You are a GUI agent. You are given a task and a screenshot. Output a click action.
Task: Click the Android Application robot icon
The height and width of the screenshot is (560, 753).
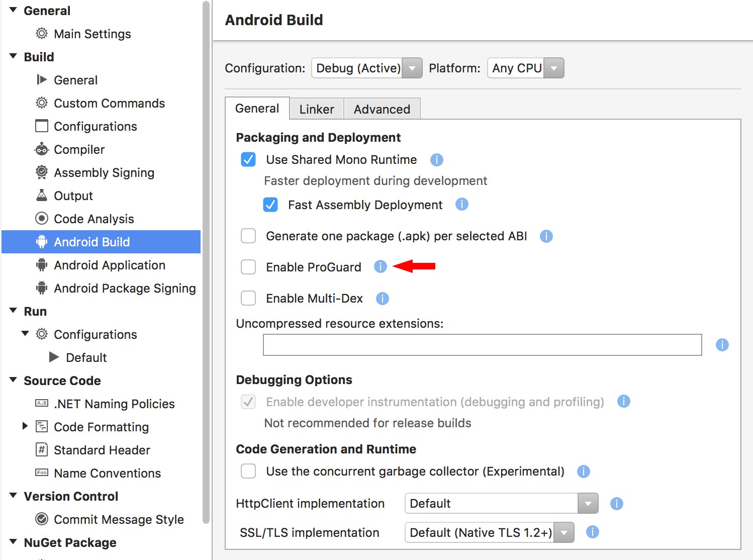click(x=42, y=265)
